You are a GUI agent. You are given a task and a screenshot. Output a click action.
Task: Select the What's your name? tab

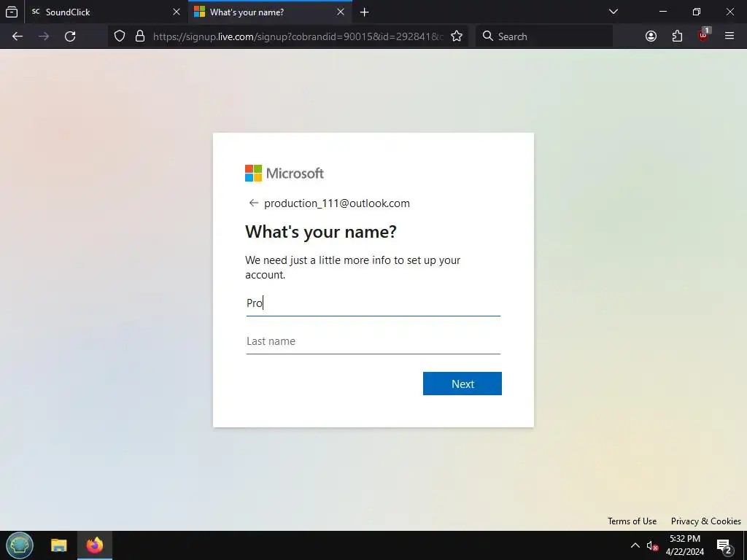271,12
